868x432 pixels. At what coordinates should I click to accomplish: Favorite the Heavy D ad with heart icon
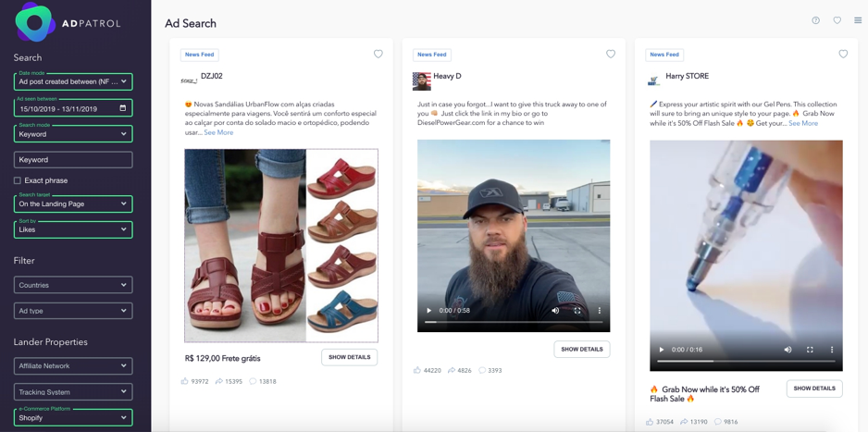tap(610, 55)
